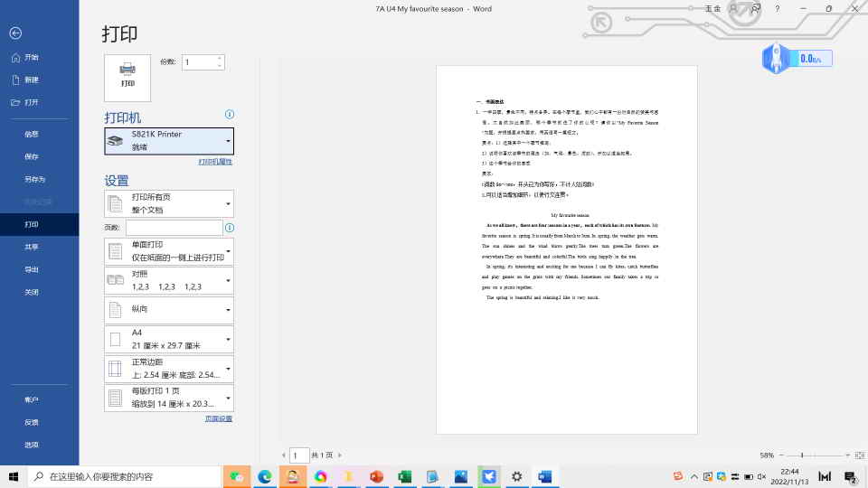Screen dimensions: 868x488
Task: Click the info icon next to pages field
Action: [230, 228]
